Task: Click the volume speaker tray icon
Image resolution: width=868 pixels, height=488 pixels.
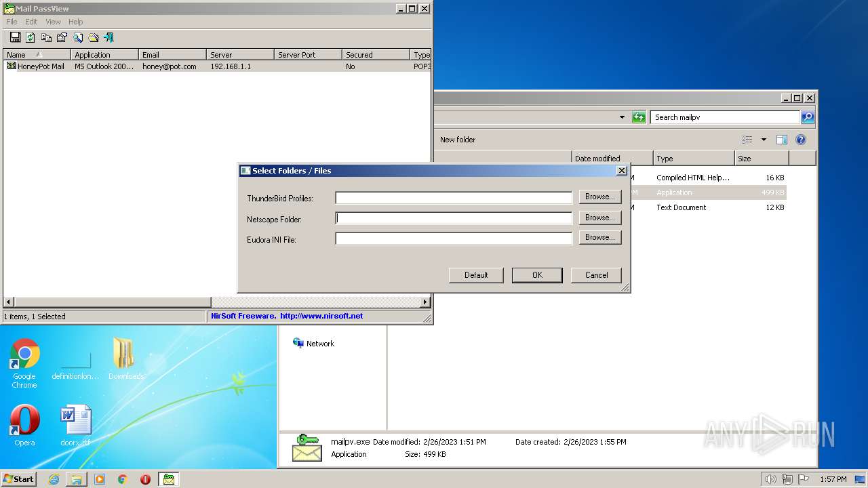Action: (770, 479)
